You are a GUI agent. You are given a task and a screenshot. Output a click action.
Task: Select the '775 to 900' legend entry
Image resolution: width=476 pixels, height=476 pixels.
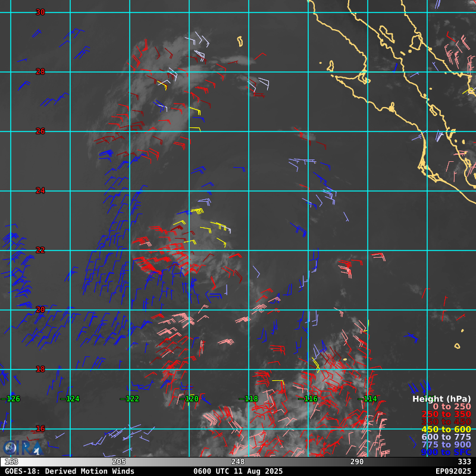click(446, 444)
